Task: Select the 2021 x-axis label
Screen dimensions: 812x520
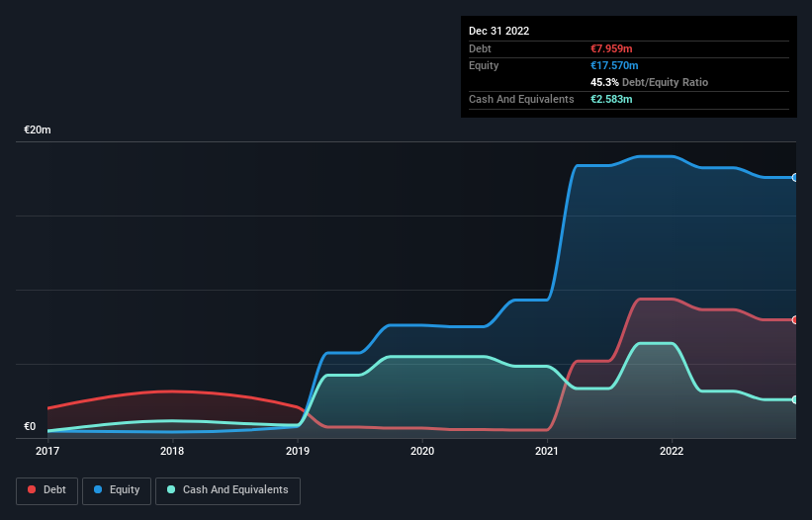Action: point(547,451)
